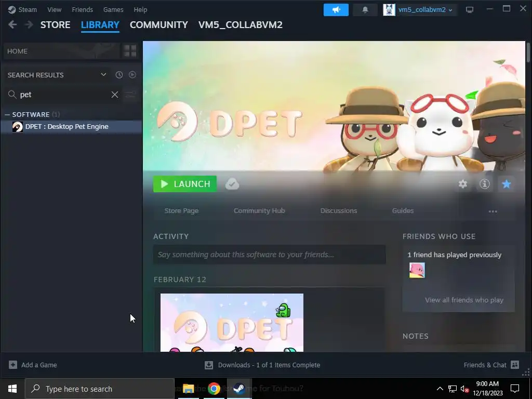Click the Steam logo in the menu bar
Image resolution: width=532 pixels, height=399 pixels.
click(12, 9)
